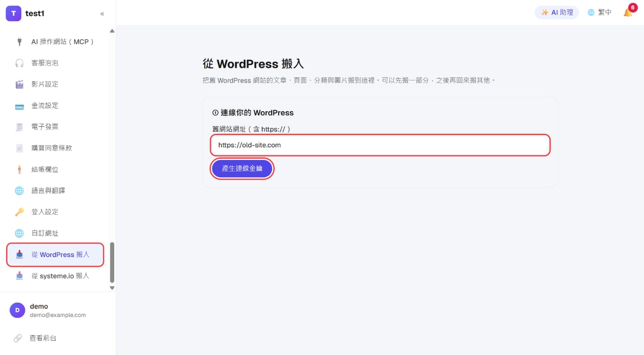Viewport: 644px width, 355px height.
Task: Click the inbox icon beside 從 systeme.io 搬入
Action: [x=19, y=276]
